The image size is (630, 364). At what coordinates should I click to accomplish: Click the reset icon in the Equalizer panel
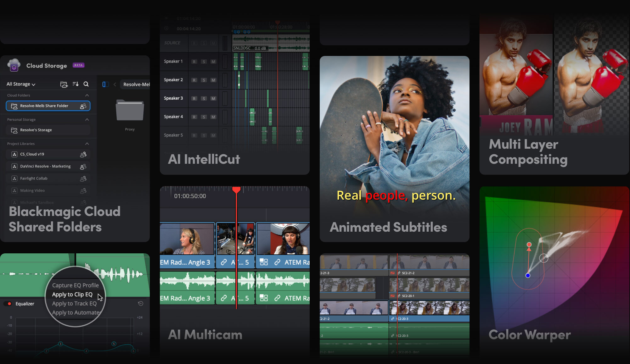pyautogui.click(x=141, y=304)
